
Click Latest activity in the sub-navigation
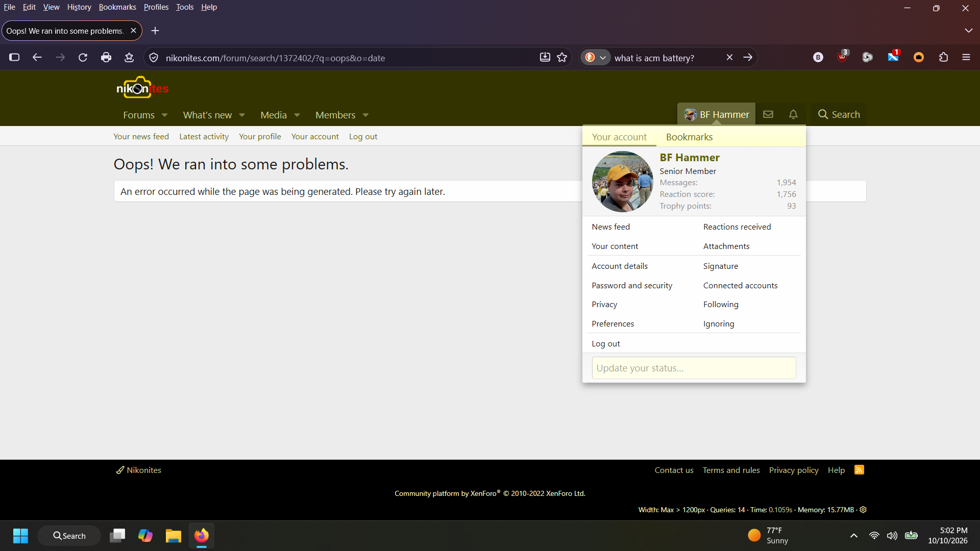204,136
